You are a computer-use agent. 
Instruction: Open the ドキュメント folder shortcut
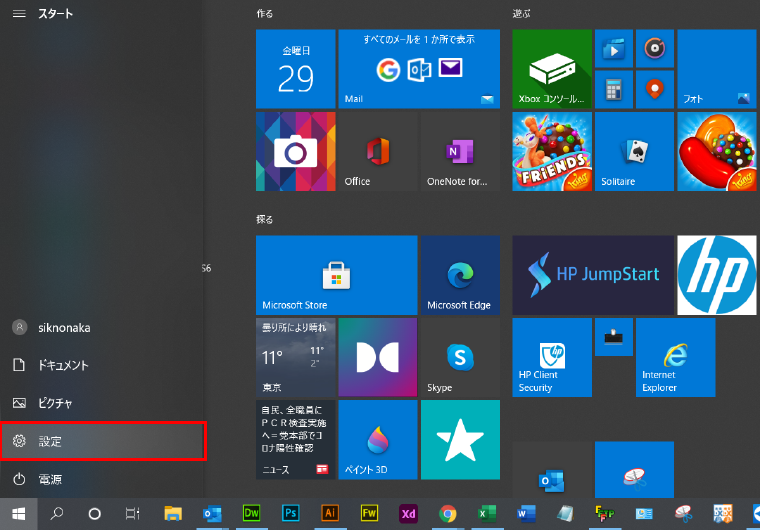tap(102, 365)
